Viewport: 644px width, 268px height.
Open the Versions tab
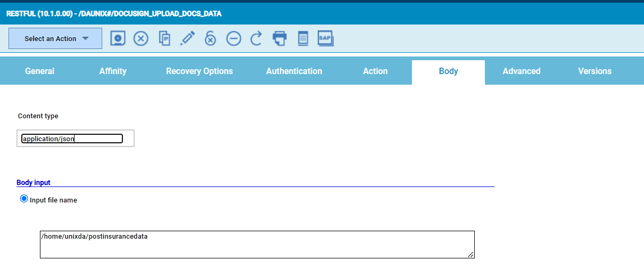tap(595, 71)
